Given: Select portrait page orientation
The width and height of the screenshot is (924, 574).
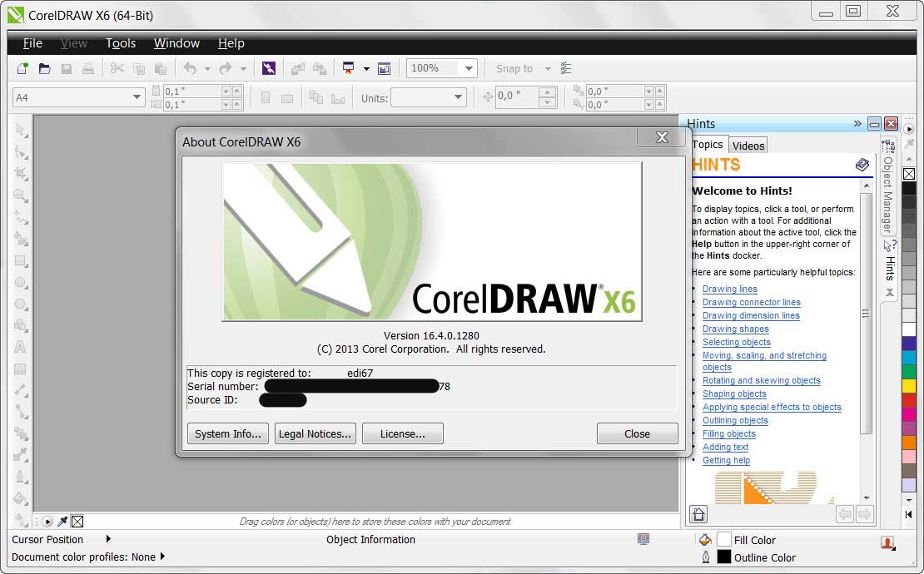Looking at the screenshot, I should pos(266,97).
